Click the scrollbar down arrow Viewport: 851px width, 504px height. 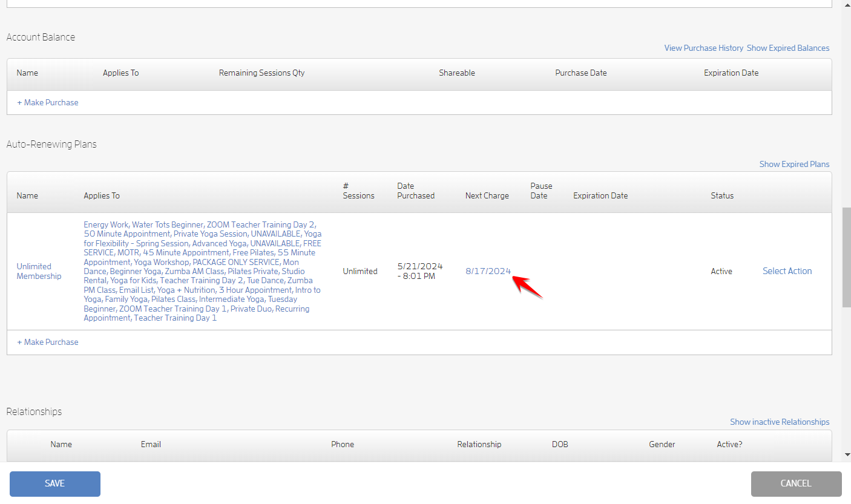click(x=846, y=454)
